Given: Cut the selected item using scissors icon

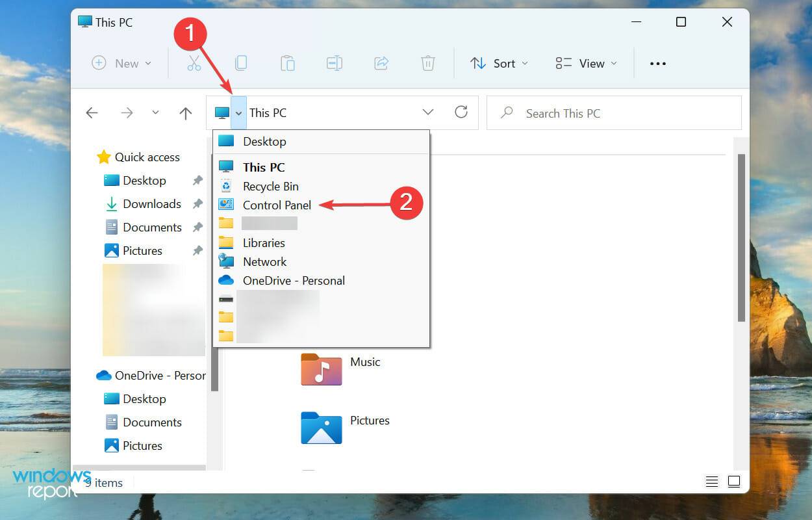Looking at the screenshot, I should (194, 62).
